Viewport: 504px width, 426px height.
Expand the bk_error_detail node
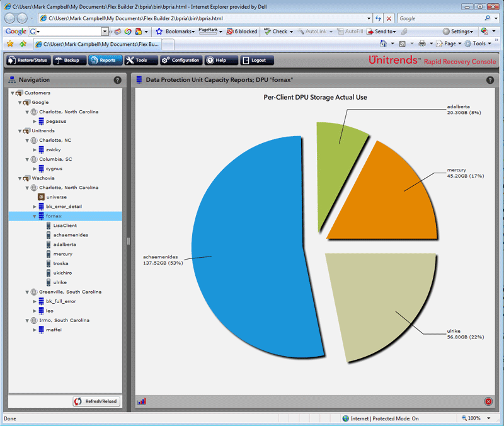pyautogui.click(x=35, y=207)
